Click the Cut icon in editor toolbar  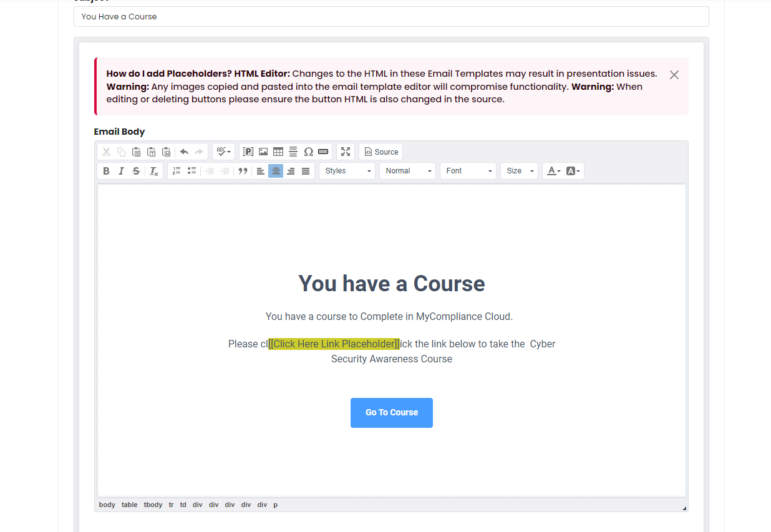pyautogui.click(x=106, y=152)
